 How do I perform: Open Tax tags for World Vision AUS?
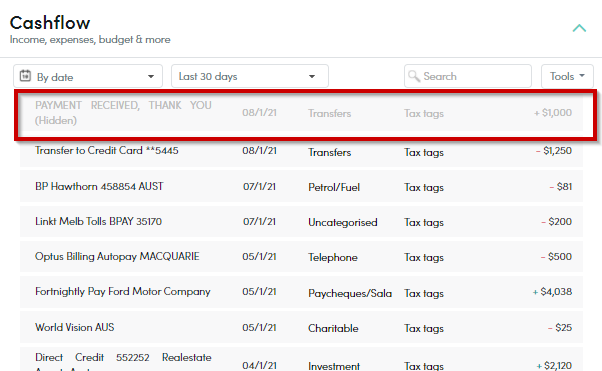click(423, 328)
